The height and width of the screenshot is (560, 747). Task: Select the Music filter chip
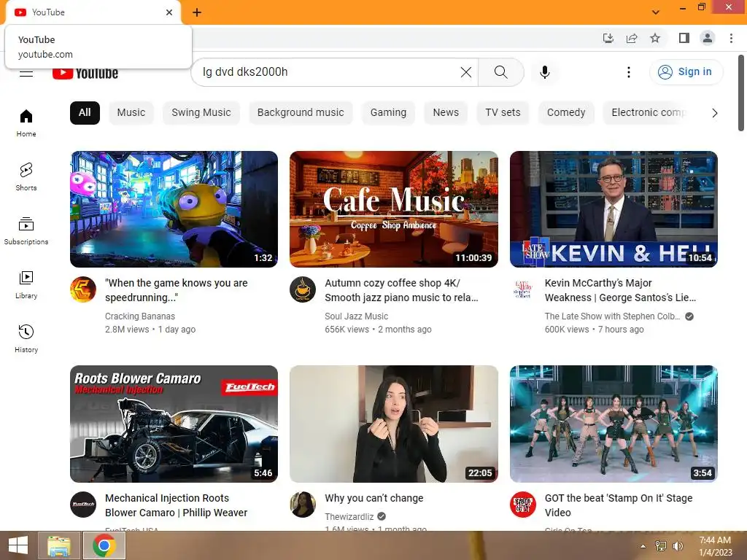coord(131,113)
